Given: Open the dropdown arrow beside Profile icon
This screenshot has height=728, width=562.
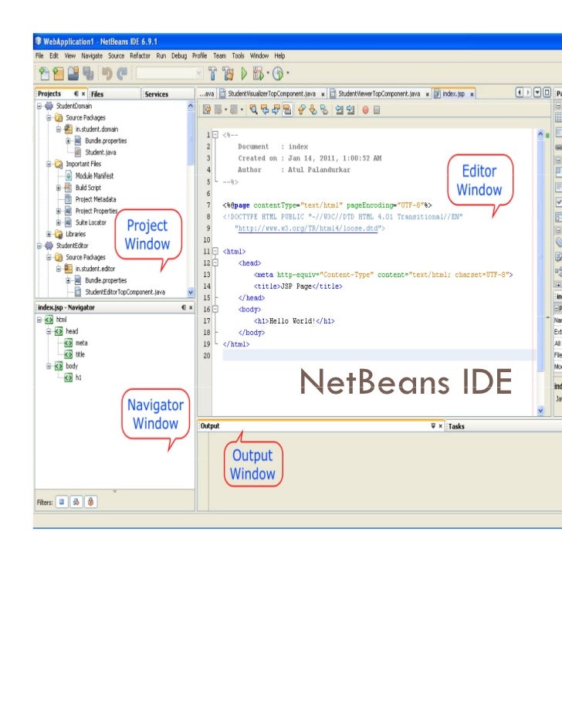Looking at the screenshot, I should [x=288, y=73].
